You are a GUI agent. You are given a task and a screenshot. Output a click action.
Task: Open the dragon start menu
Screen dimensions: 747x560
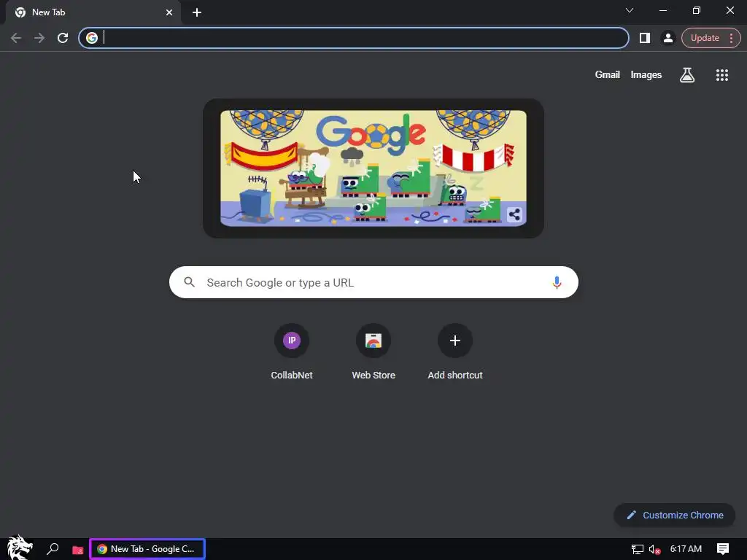click(20, 548)
